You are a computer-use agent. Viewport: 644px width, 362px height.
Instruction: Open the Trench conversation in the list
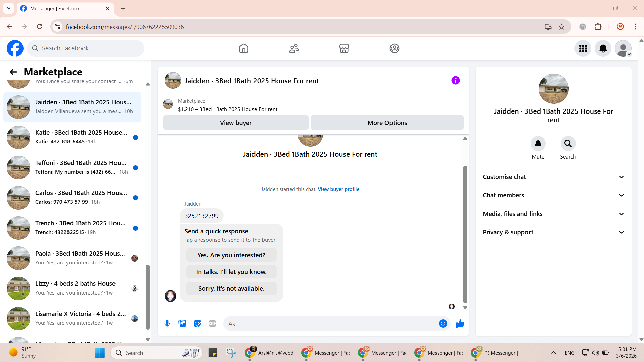[x=72, y=228]
